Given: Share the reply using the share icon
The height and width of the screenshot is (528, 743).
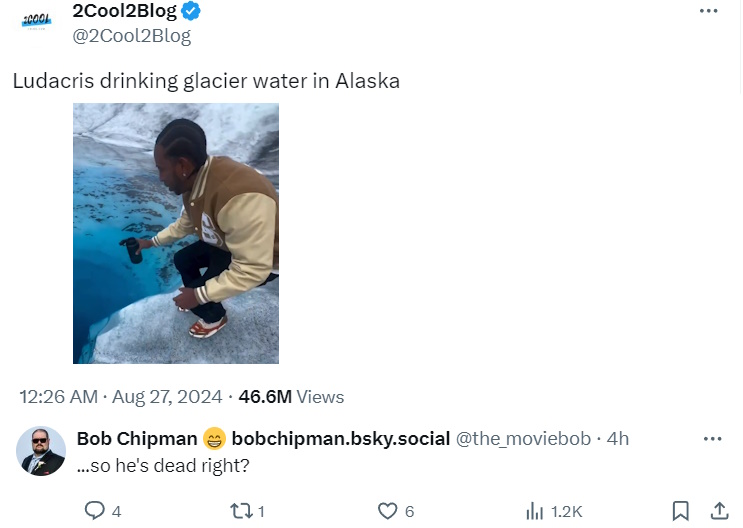Looking at the screenshot, I should (718, 511).
